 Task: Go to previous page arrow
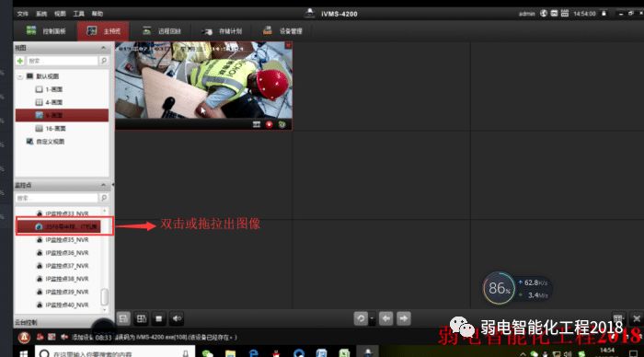(386, 318)
